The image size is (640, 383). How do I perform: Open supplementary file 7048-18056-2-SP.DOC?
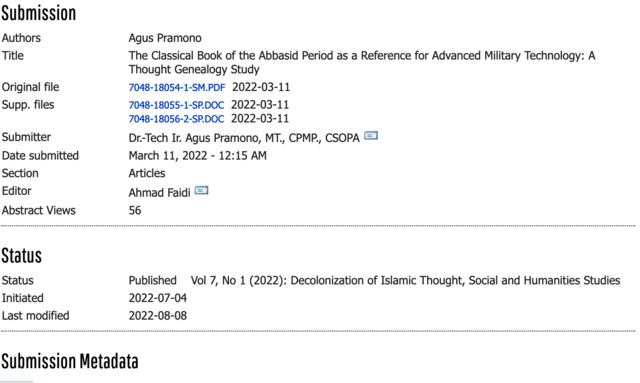coord(176,119)
